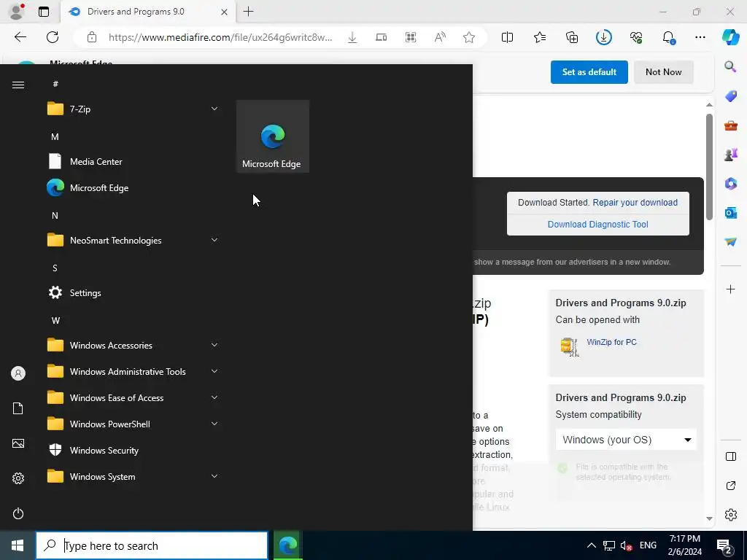Click Edge profile avatar icon
747x560 pixels.
[x=16, y=12]
